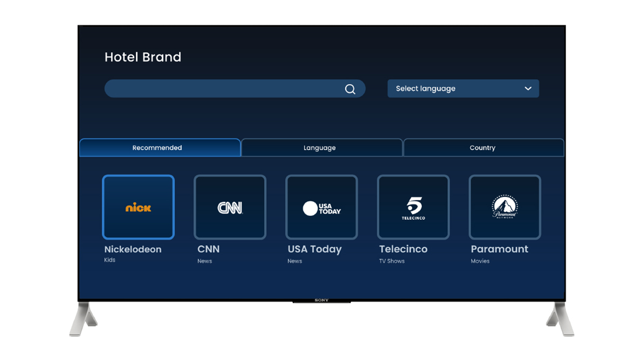
Task: Focus the channel search input field
Action: coord(235,88)
